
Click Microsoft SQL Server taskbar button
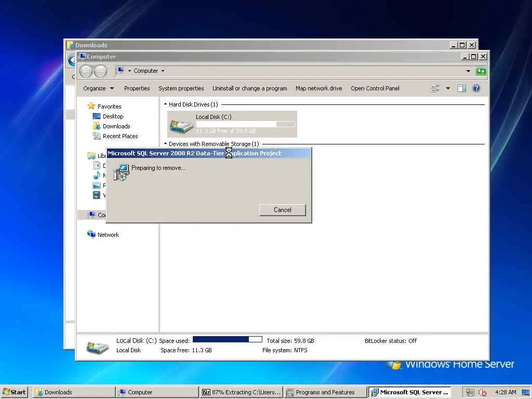click(410, 392)
